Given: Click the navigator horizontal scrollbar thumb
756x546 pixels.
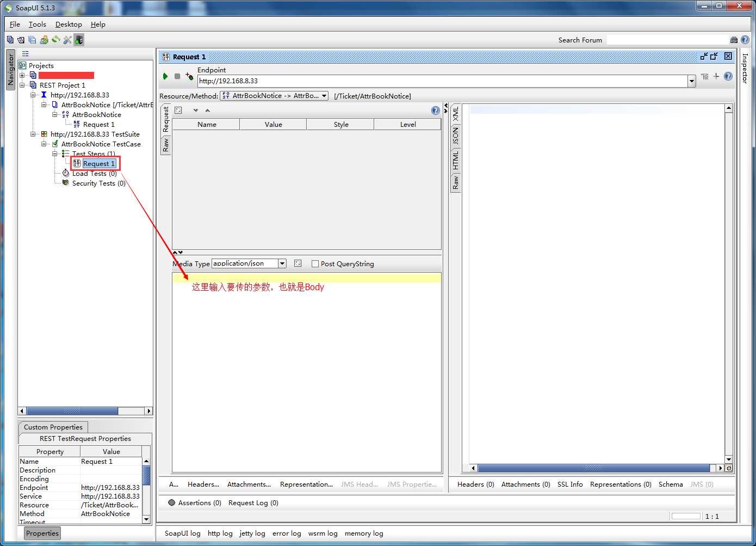Looking at the screenshot, I should (x=72, y=411).
